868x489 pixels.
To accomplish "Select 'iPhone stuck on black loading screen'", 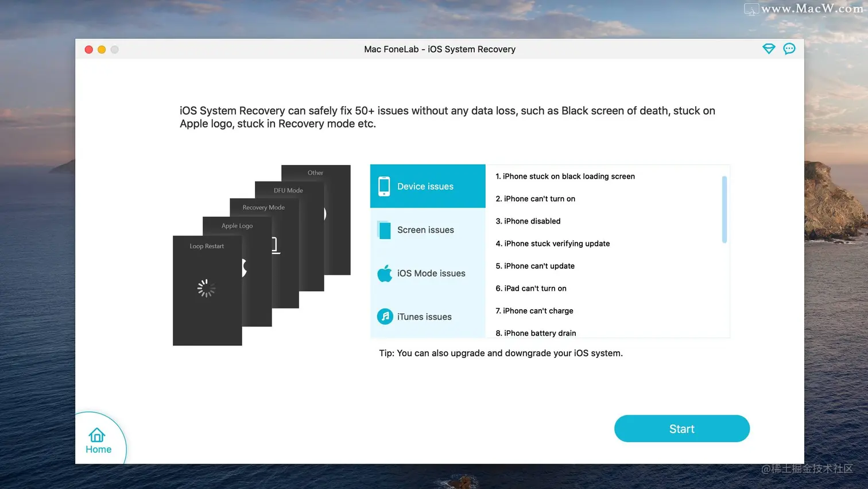I will pos(565,176).
